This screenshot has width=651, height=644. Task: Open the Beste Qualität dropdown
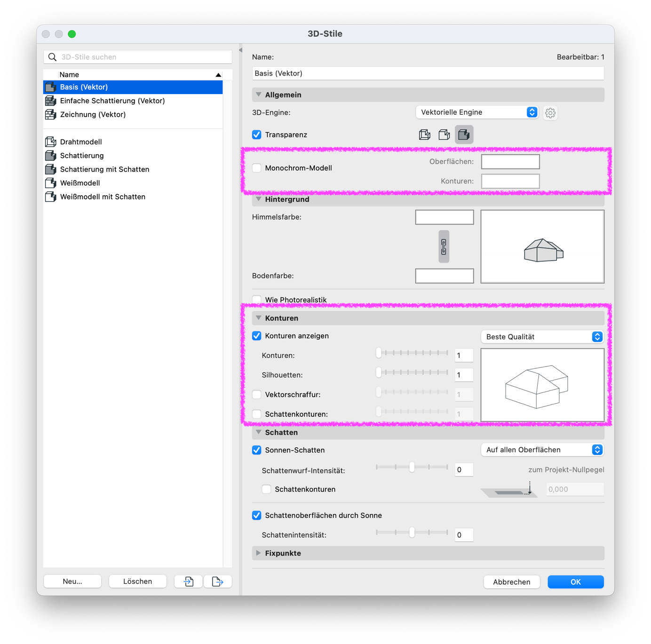(x=542, y=337)
